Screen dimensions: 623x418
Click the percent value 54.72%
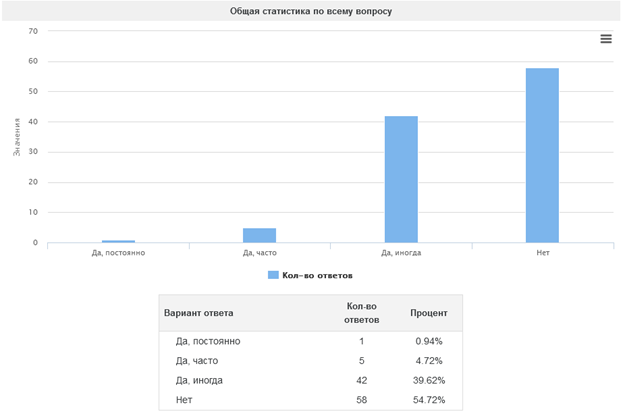click(x=429, y=400)
